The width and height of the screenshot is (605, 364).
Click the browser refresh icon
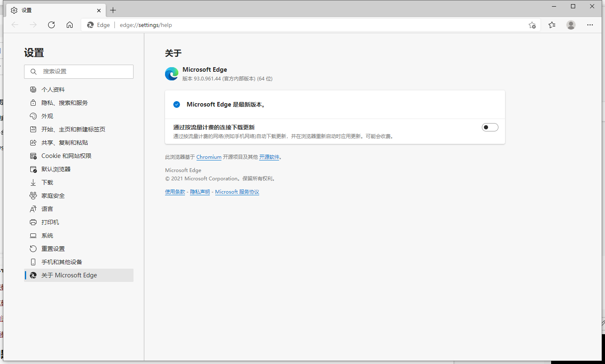pyautogui.click(x=51, y=25)
